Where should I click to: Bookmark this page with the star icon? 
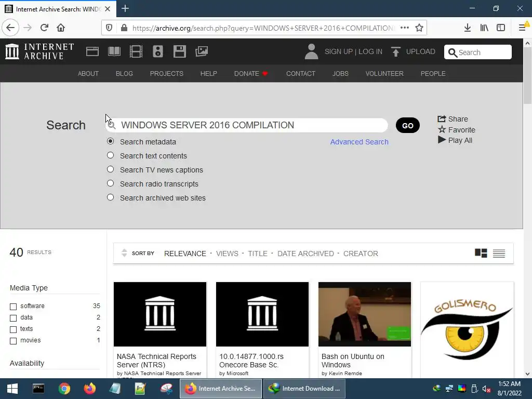(419, 28)
